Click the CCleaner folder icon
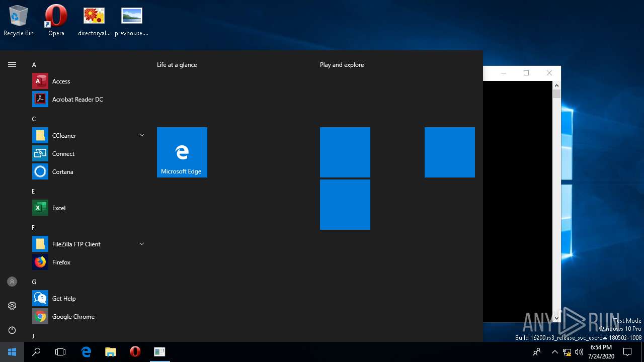This screenshot has width=644, height=362. pos(40,136)
